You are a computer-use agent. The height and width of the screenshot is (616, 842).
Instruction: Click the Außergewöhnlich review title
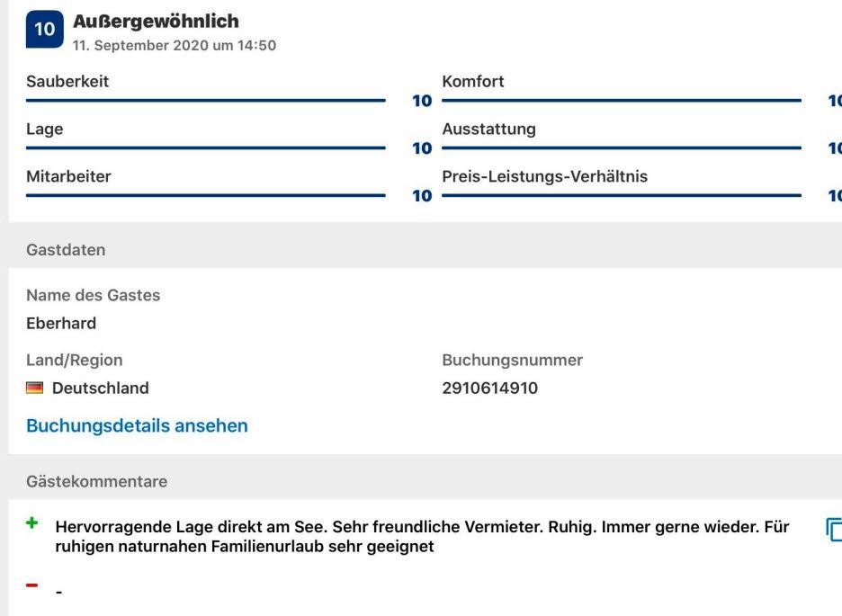point(156,21)
